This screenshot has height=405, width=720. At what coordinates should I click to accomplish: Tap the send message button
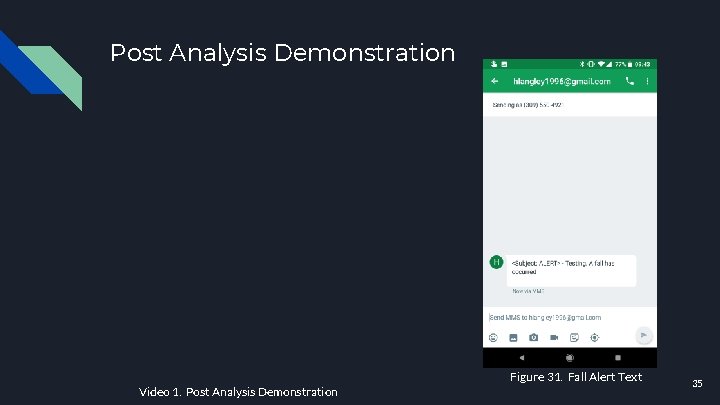click(x=644, y=335)
